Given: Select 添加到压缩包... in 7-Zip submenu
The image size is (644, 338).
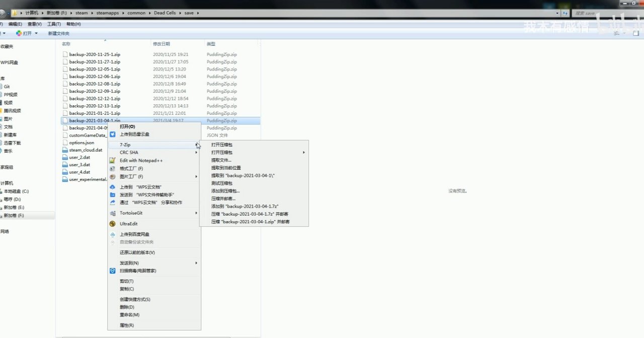Looking at the screenshot, I should [254, 191].
